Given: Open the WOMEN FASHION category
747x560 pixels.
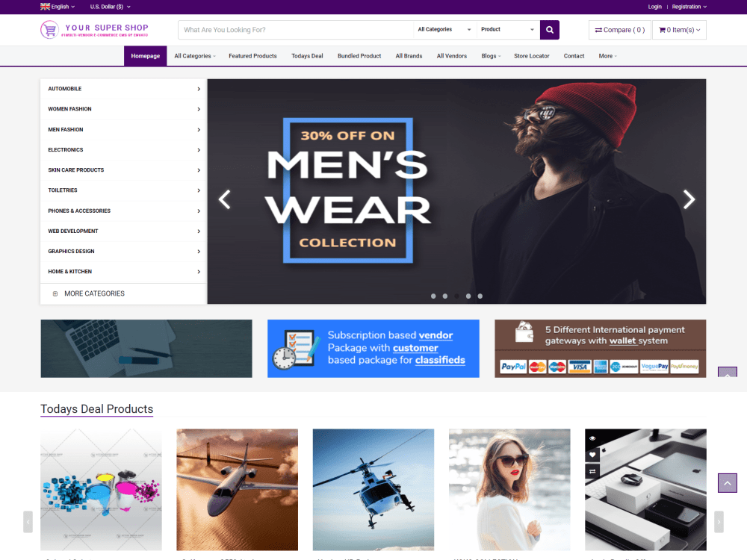Looking at the screenshot, I should pos(123,109).
